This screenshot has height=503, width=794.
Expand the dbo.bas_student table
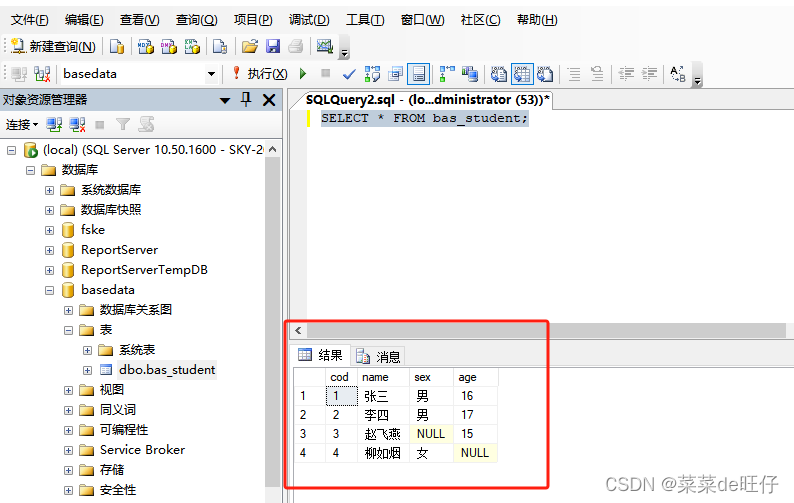88,370
